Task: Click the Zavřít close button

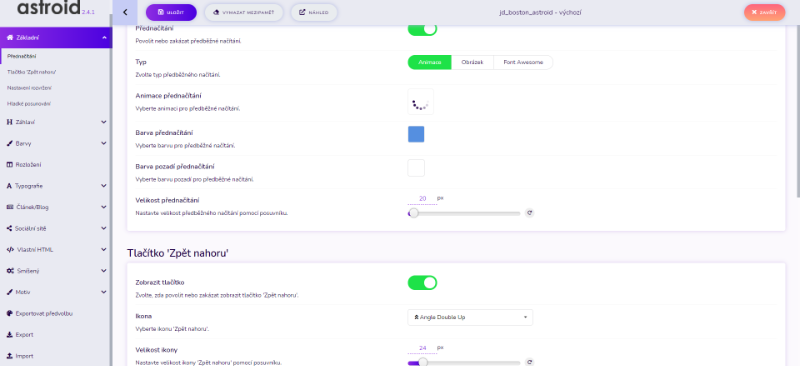Action: tap(764, 12)
